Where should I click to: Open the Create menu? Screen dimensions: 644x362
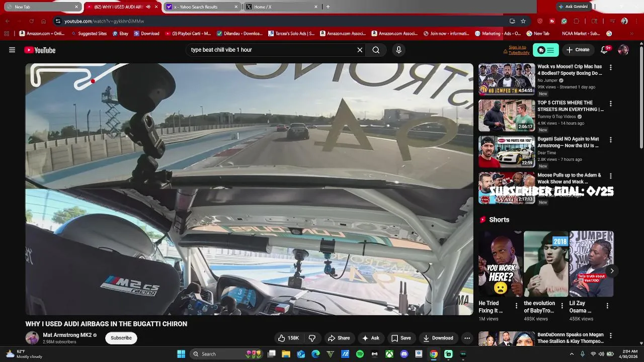pos(578,50)
